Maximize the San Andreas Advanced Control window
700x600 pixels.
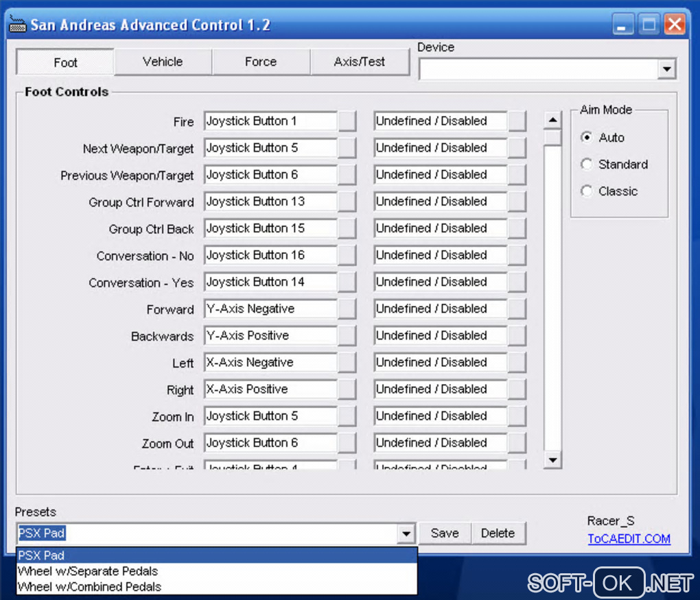click(649, 23)
